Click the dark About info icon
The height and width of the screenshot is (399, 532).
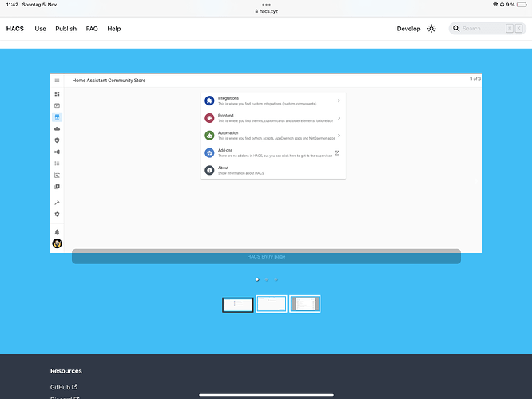(x=209, y=170)
